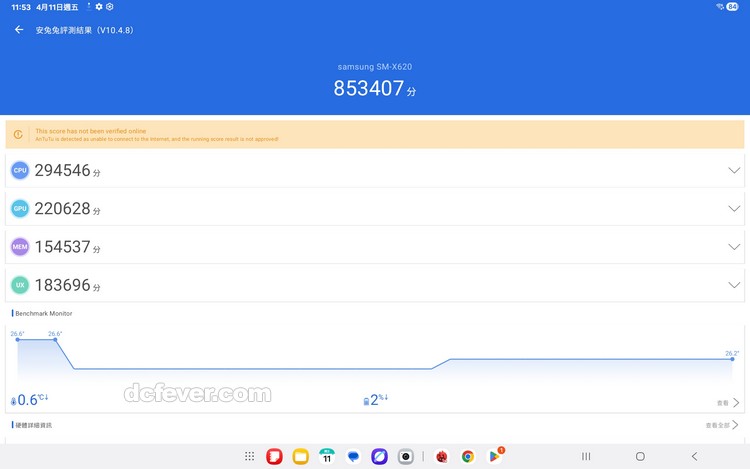
Task: Tap the first 26.6° point on graph
Action: pos(18,339)
